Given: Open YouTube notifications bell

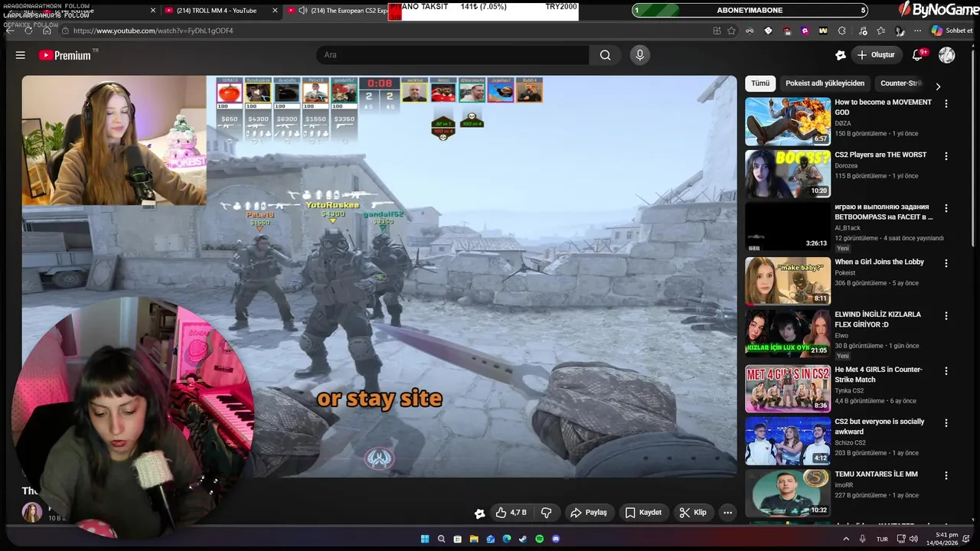Looking at the screenshot, I should (x=918, y=55).
